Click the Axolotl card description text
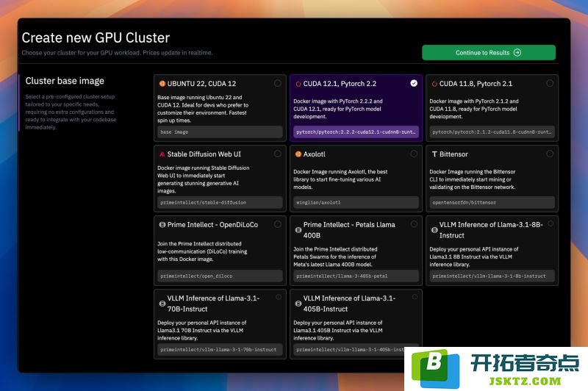Screen dimensions: 588x391 [340, 179]
